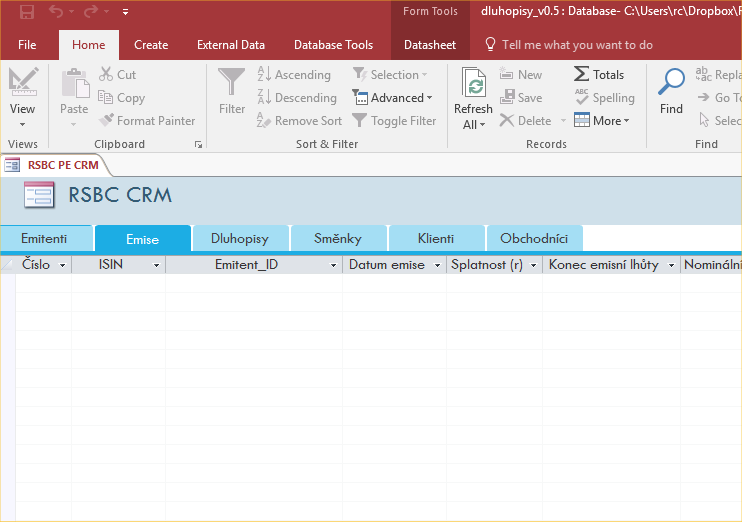Image resolution: width=742 pixels, height=522 pixels.
Task: Expand the View dropdown arrow
Action: (x=22, y=124)
